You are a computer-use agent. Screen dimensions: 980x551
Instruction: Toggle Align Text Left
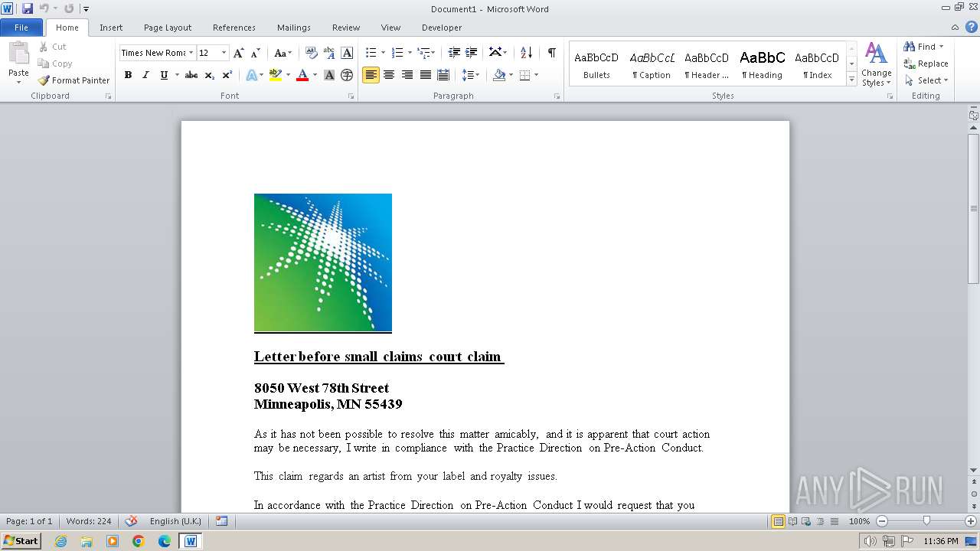[x=371, y=75]
